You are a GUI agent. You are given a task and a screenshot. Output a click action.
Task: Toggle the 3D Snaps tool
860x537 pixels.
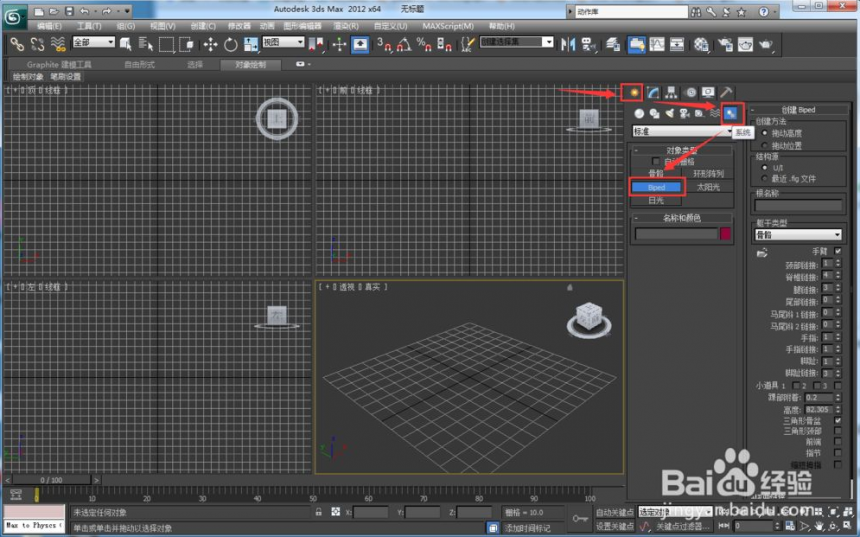(x=383, y=44)
